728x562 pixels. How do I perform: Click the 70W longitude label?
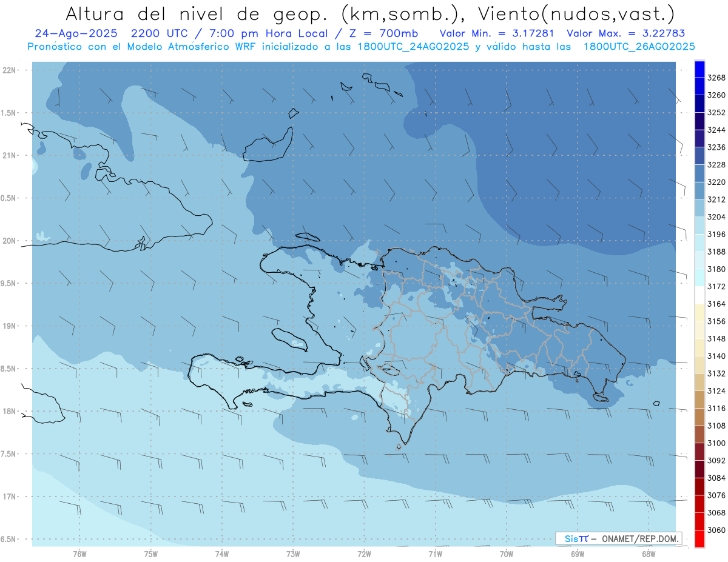click(507, 554)
